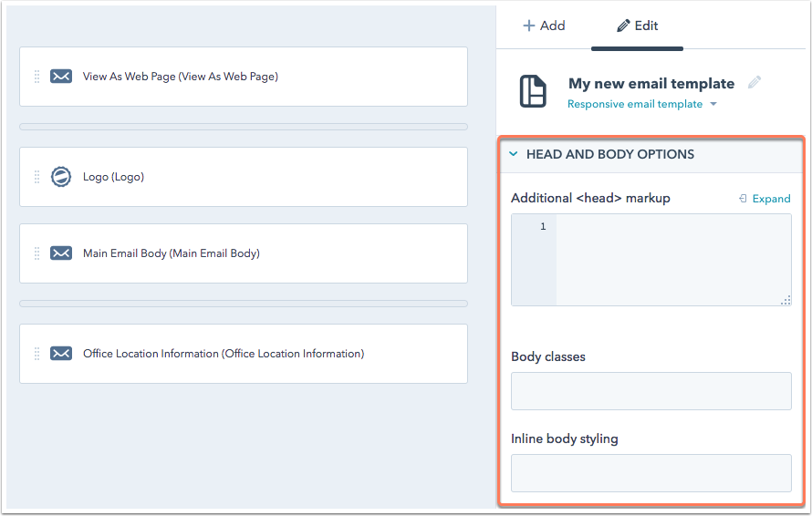
Task: Collapse the Head and Body Options section
Action: [513, 154]
